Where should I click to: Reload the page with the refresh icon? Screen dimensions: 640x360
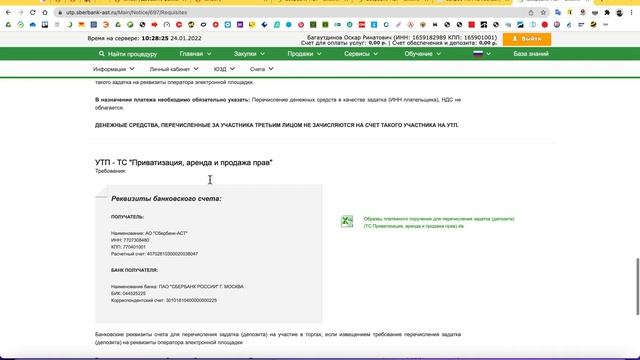pyautogui.click(x=33, y=13)
